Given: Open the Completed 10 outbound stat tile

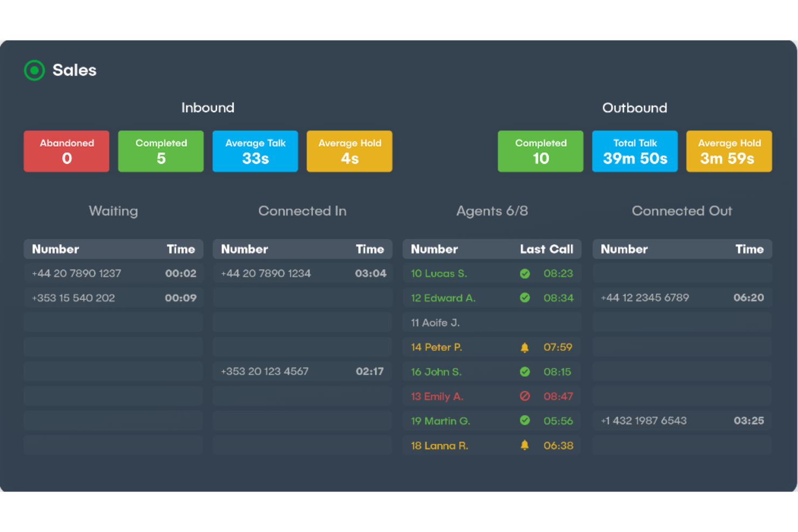Looking at the screenshot, I should click(x=540, y=151).
